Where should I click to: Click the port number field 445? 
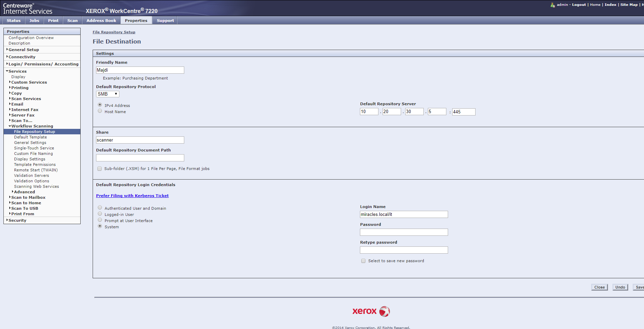(464, 112)
